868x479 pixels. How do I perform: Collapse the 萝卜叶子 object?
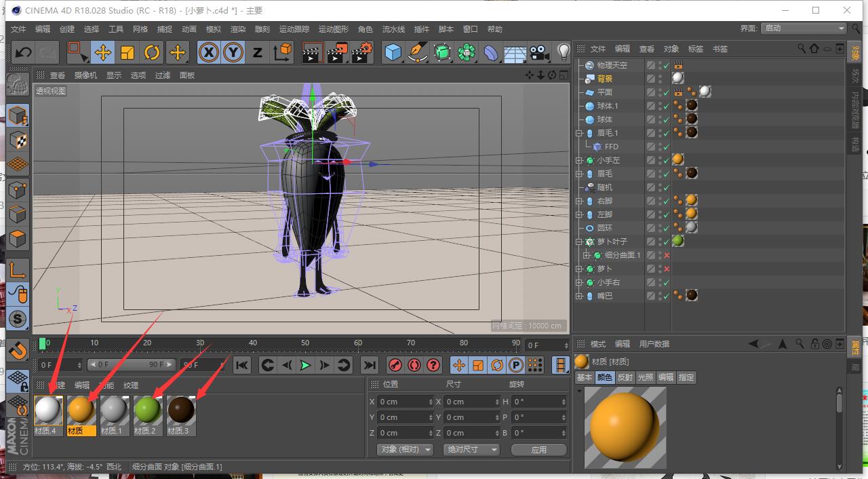(x=579, y=242)
